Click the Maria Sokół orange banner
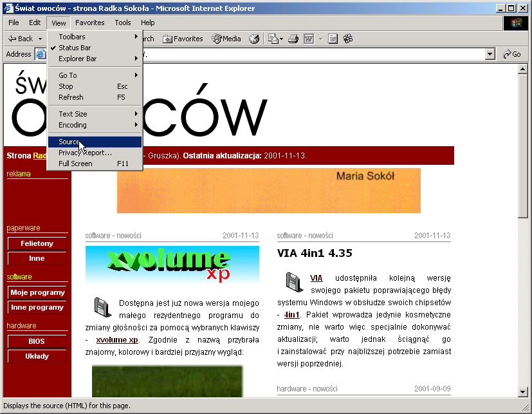The height and width of the screenshot is (414, 532). click(x=269, y=191)
